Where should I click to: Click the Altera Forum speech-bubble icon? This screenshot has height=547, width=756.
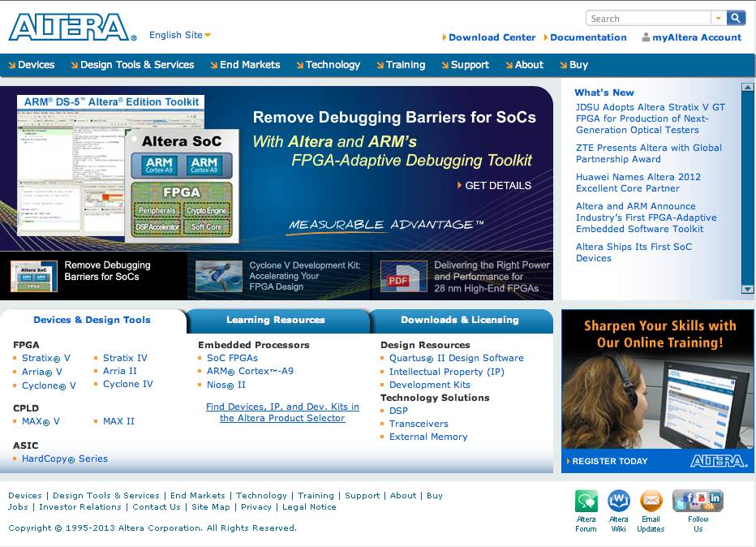click(586, 501)
